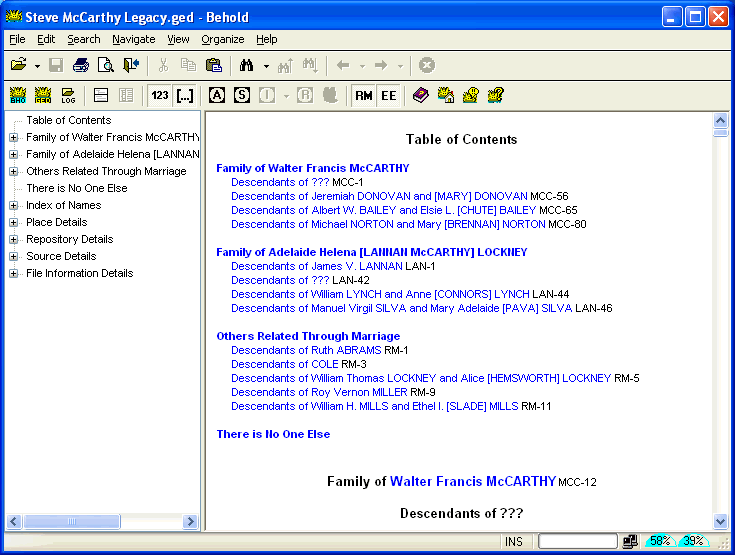The width and height of the screenshot is (735, 555).
Task: Open the Help menu
Action: [x=267, y=39]
